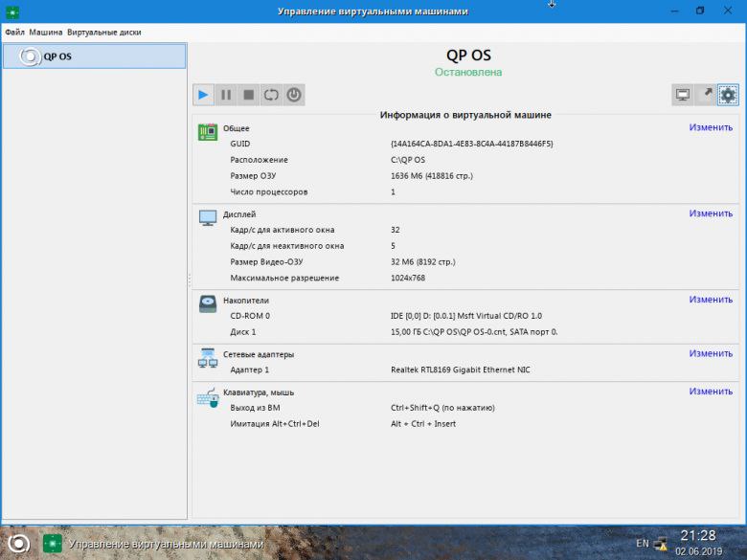The width and height of the screenshot is (747, 560).
Task: Click the Дисплей monitor icon
Action: pyautogui.click(x=208, y=217)
